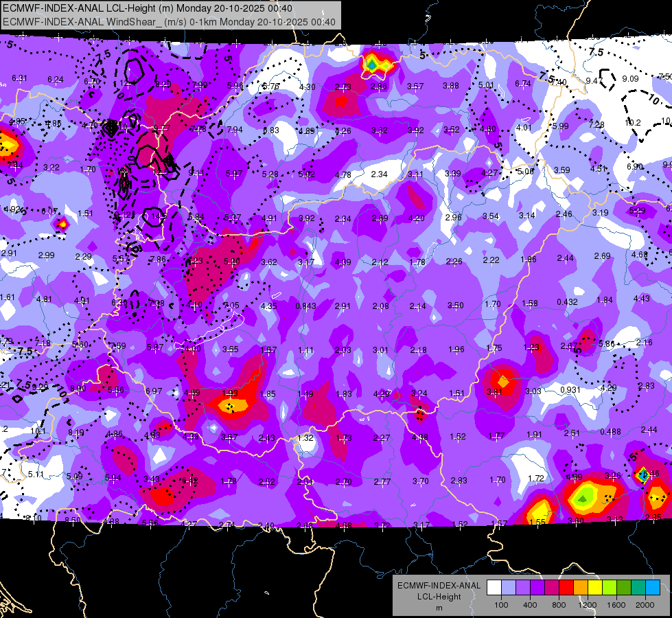Click the grid value 2.96
Screen dimensions: 672x618
click(x=453, y=217)
